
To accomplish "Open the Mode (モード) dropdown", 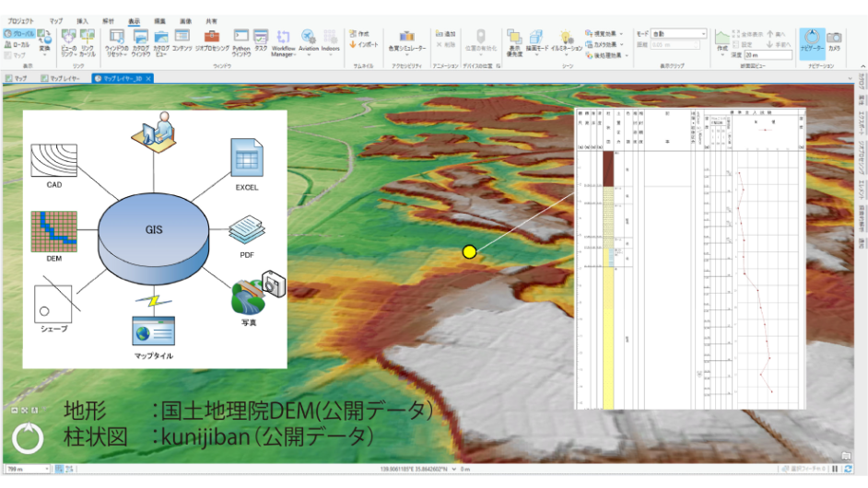I will pos(679,33).
